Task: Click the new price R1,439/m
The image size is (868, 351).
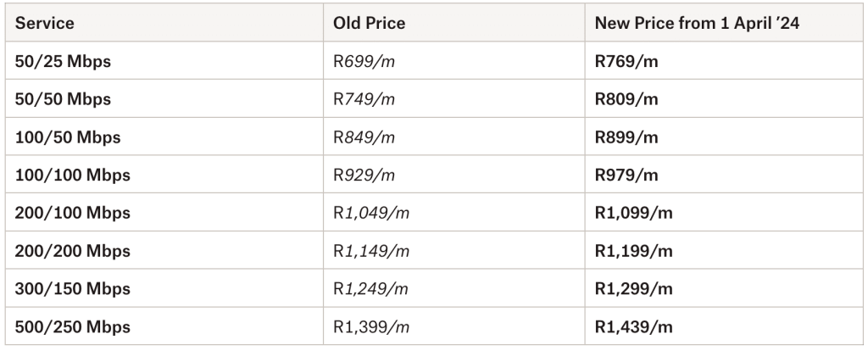Action: pos(634,327)
